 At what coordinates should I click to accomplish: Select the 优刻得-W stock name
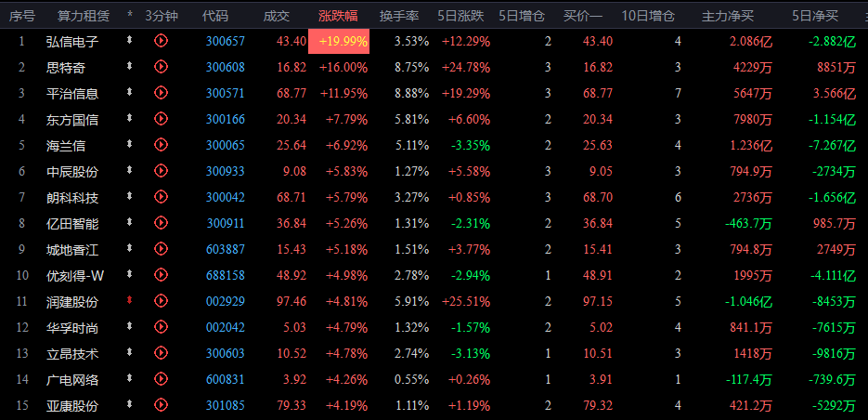75,275
